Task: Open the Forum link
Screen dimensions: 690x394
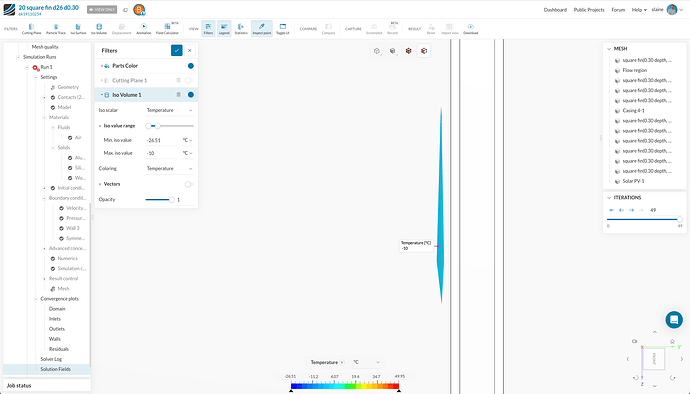Action: [x=618, y=10]
